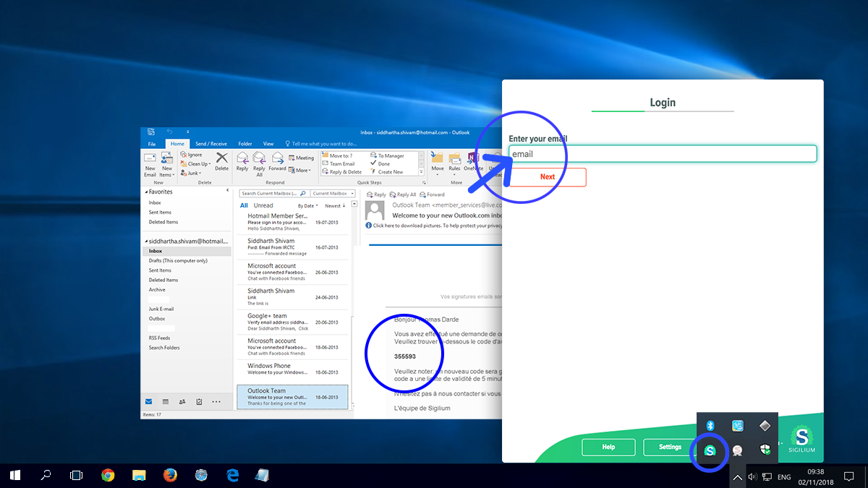Select the Done quick step
This screenshot has width=868, height=488.
coord(380,164)
